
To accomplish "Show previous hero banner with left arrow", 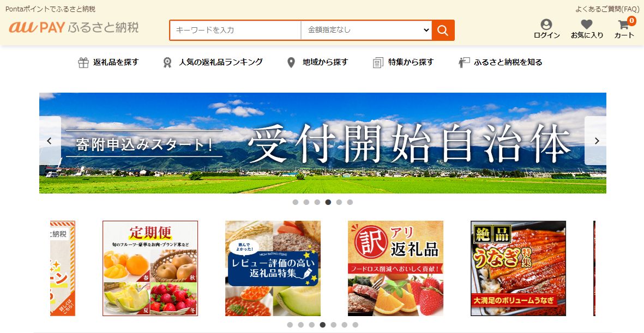I will tap(50, 141).
